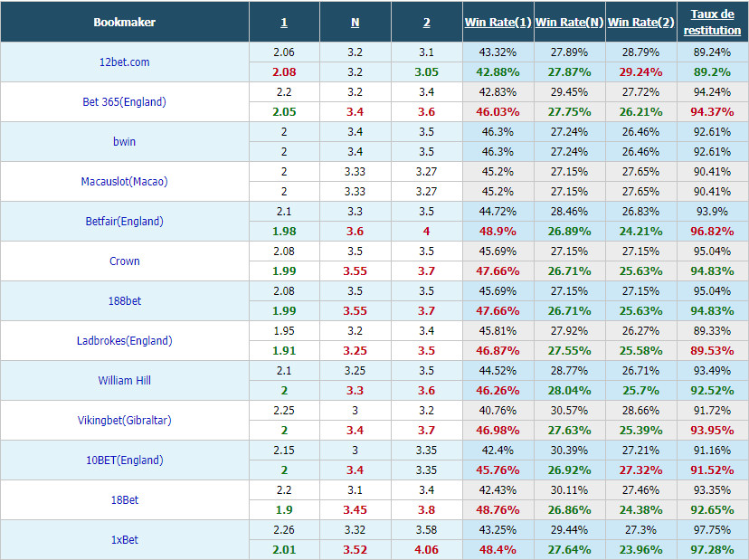The height and width of the screenshot is (560, 749).
Task: Select 1xBet opening home odds 2.26
Action: coord(284,530)
